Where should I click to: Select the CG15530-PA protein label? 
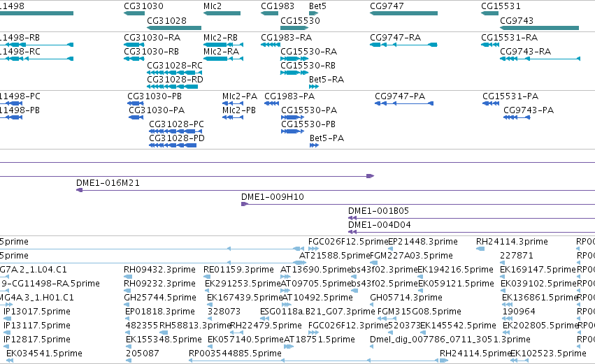point(309,110)
